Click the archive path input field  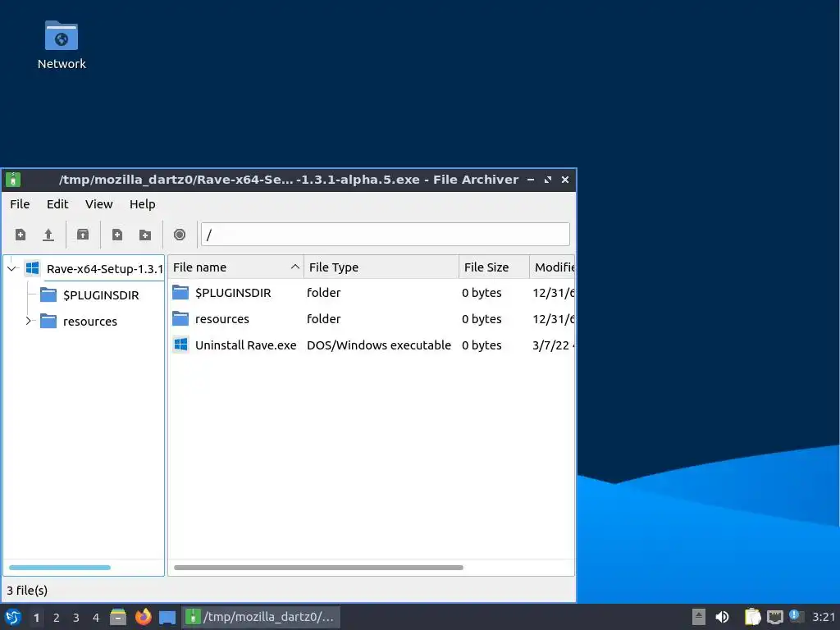[x=386, y=235]
